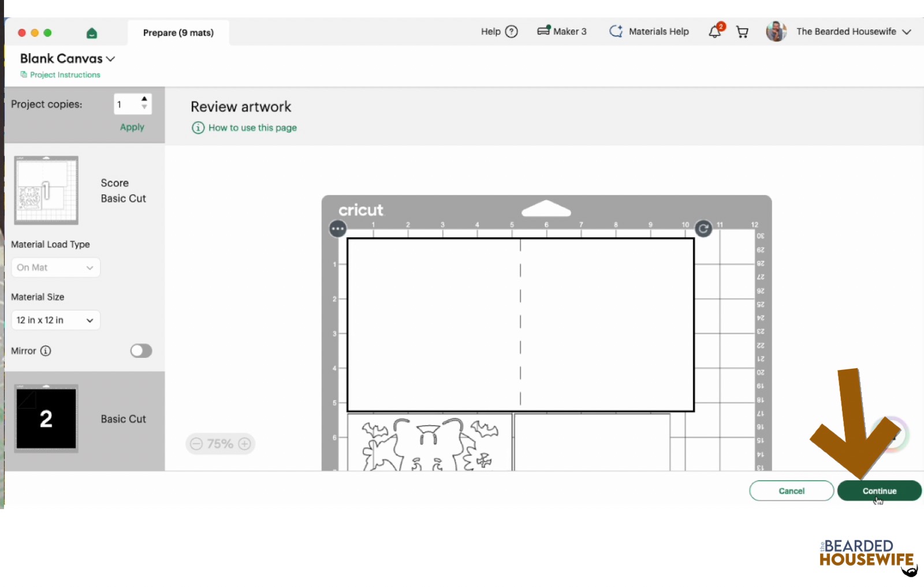924x587 pixels.
Task: Click the Help label in header
Action: coord(491,32)
